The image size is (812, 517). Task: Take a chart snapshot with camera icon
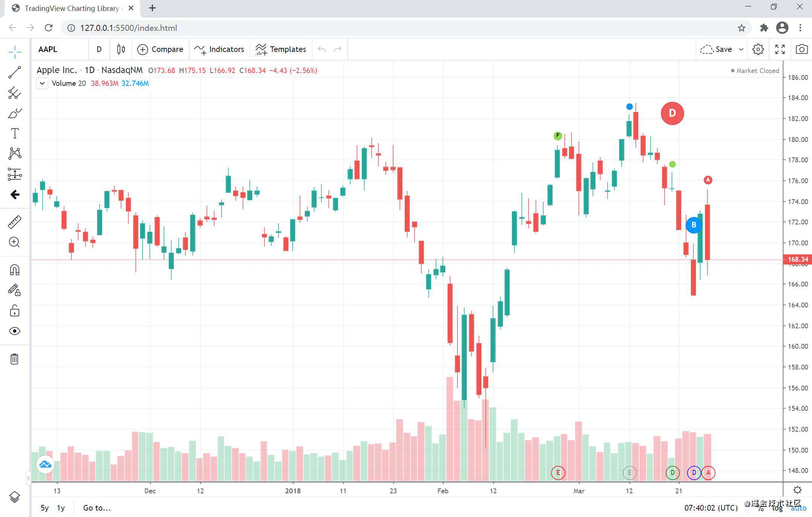801,49
